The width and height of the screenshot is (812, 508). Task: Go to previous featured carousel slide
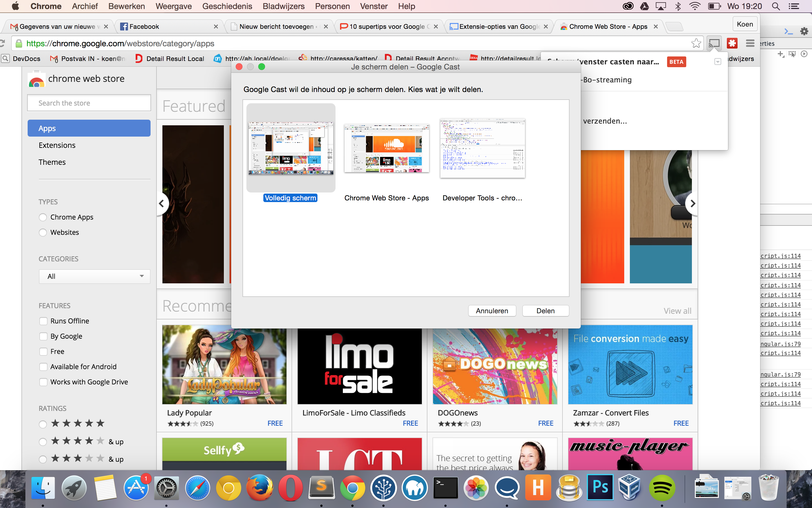tap(162, 203)
